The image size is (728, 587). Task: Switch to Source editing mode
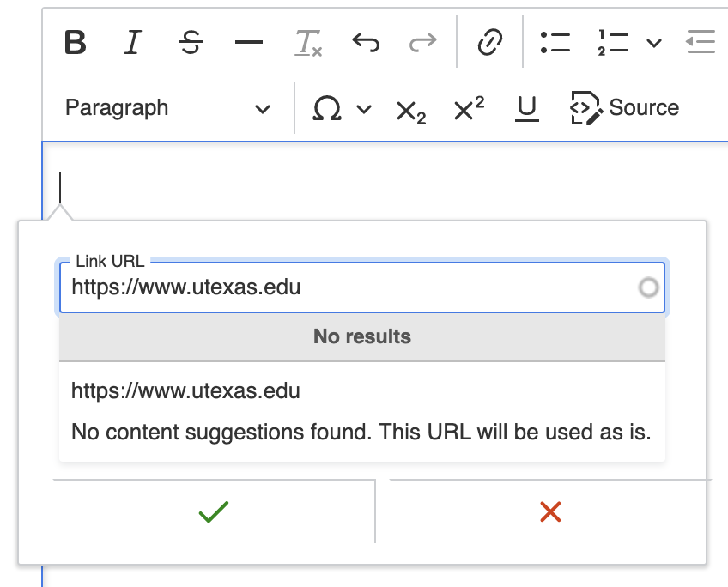(x=625, y=108)
